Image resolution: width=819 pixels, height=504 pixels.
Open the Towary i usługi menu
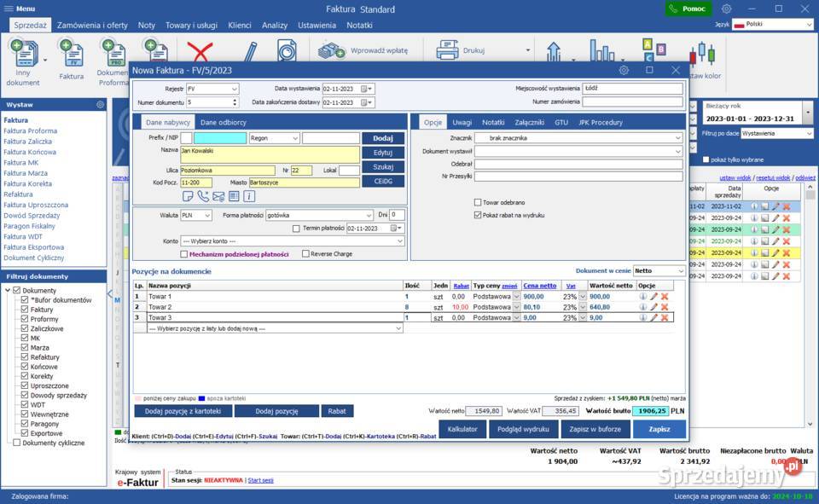click(191, 25)
